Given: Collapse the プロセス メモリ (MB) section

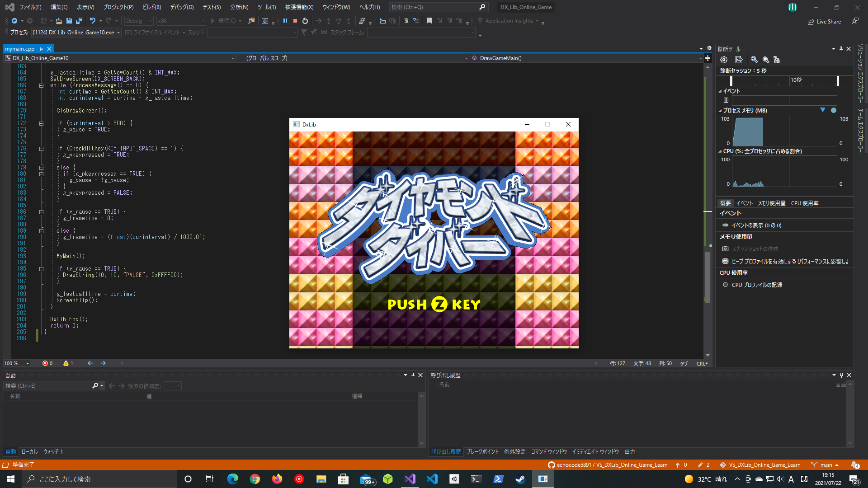Looking at the screenshot, I should [720, 110].
